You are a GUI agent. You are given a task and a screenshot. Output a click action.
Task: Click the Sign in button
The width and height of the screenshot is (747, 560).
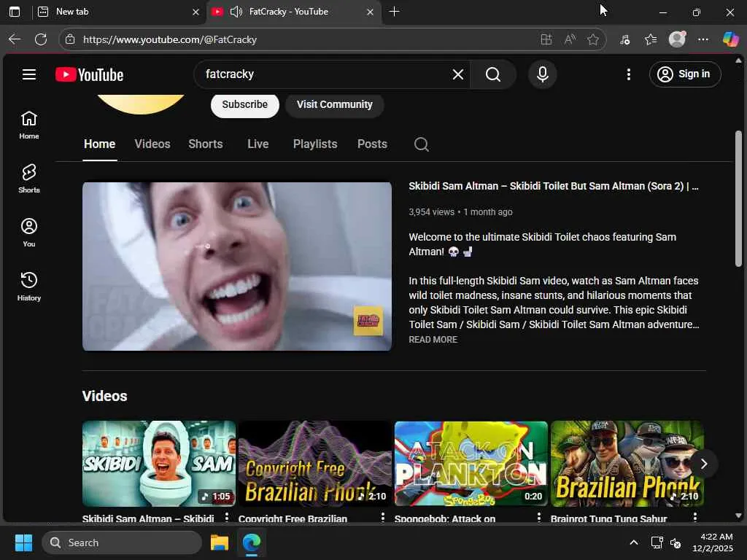(x=685, y=74)
